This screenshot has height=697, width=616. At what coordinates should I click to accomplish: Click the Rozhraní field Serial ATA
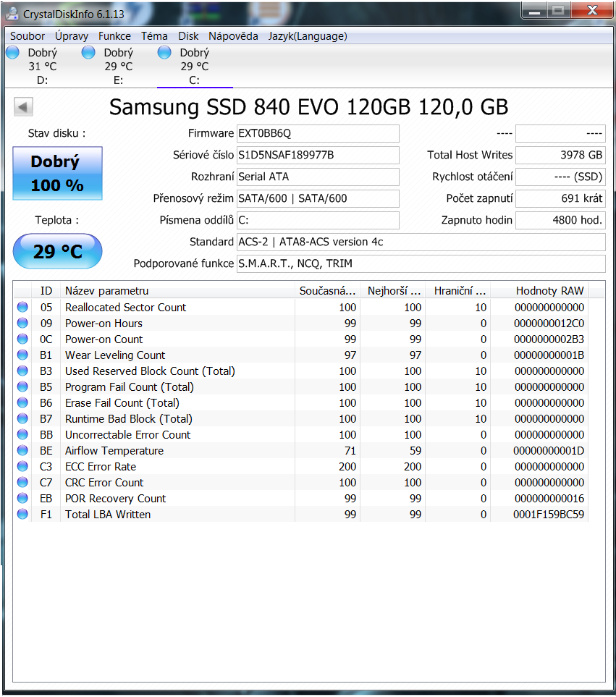click(318, 177)
